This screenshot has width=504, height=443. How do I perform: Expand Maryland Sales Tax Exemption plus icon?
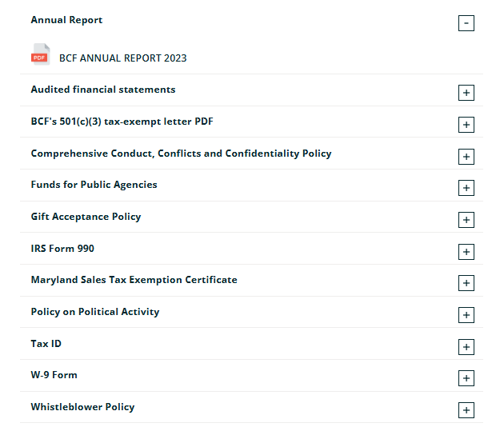466,283
